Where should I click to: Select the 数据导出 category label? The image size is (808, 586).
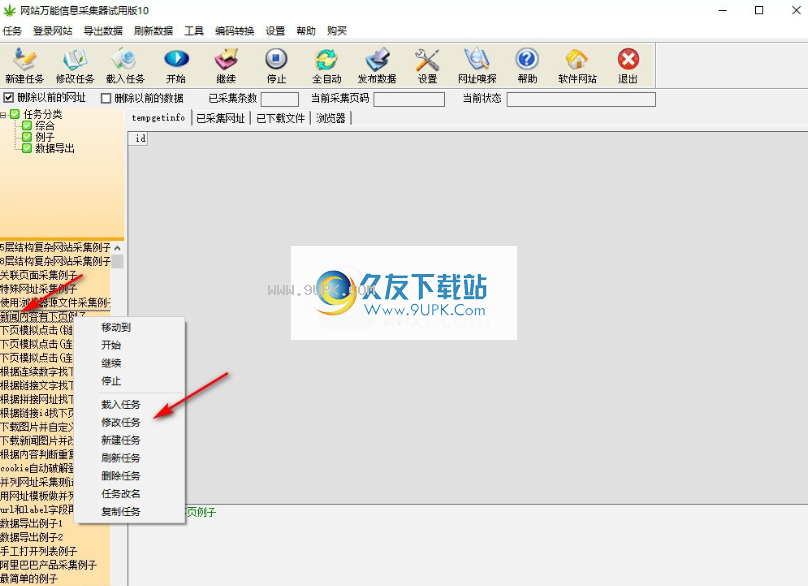[55, 148]
